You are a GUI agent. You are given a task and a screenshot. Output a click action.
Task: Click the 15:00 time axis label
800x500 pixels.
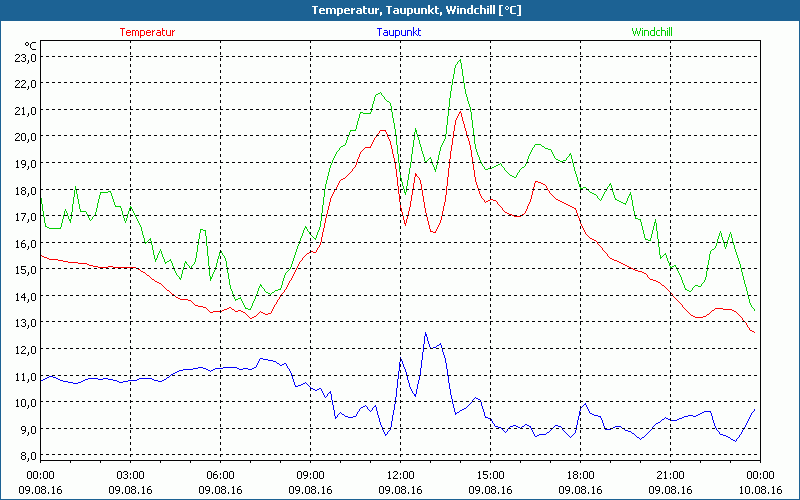tap(490, 475)
